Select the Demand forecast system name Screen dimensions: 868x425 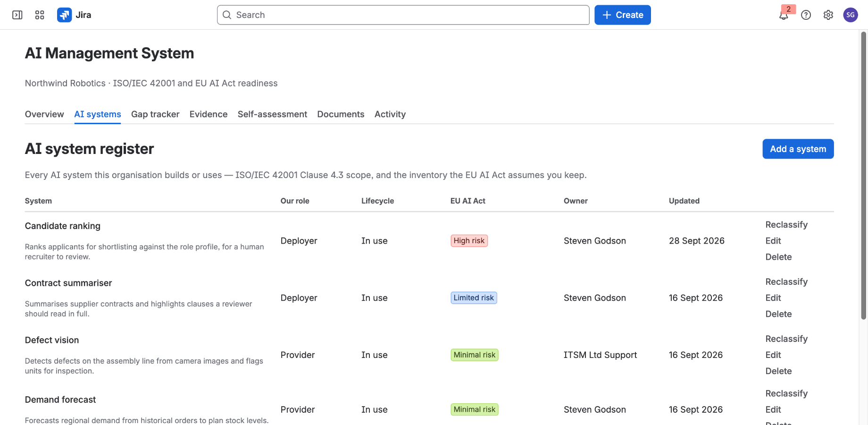point(60,400)
